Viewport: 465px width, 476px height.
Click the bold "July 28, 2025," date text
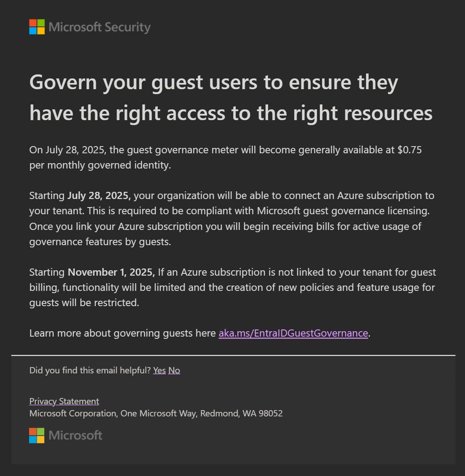[99, 196]
